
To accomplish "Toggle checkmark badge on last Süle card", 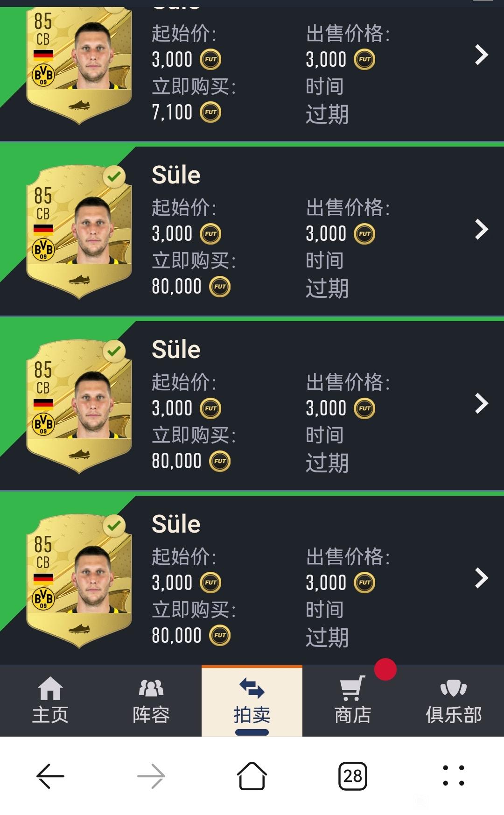I will pyautogui.click(x=114, y=526).
